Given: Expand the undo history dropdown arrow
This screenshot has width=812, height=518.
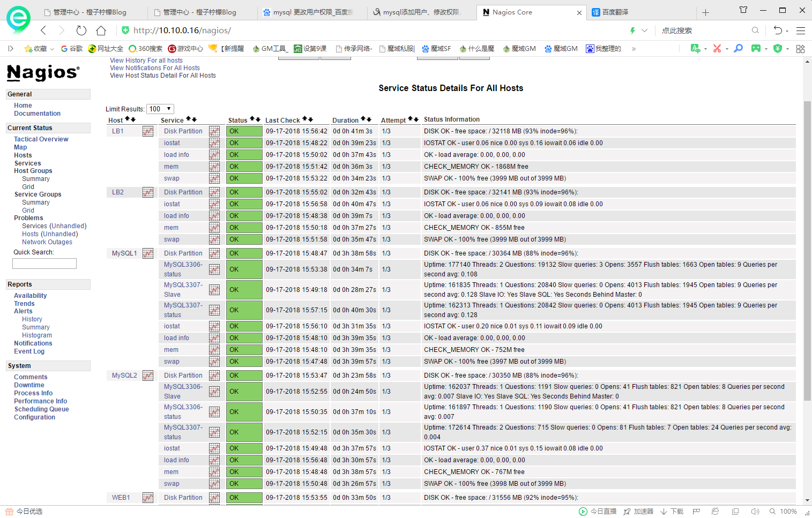Looking at the screenshot, I should click(788, 31).
